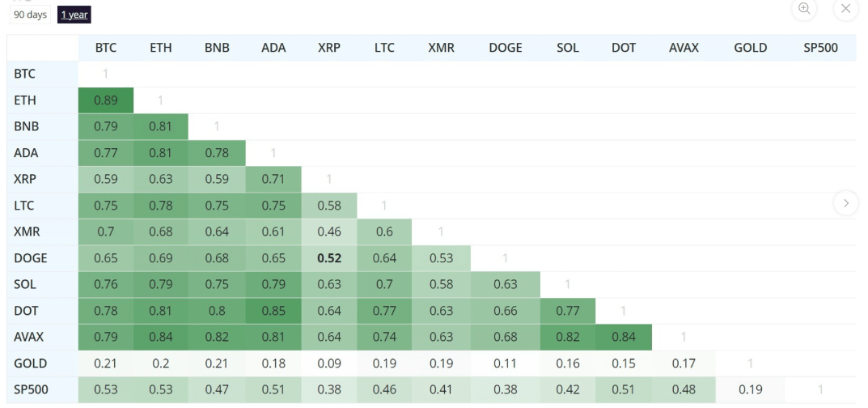This screenshot has height=408, width=868.
Task: Click the XRP column header
Action: pos(329,48)
